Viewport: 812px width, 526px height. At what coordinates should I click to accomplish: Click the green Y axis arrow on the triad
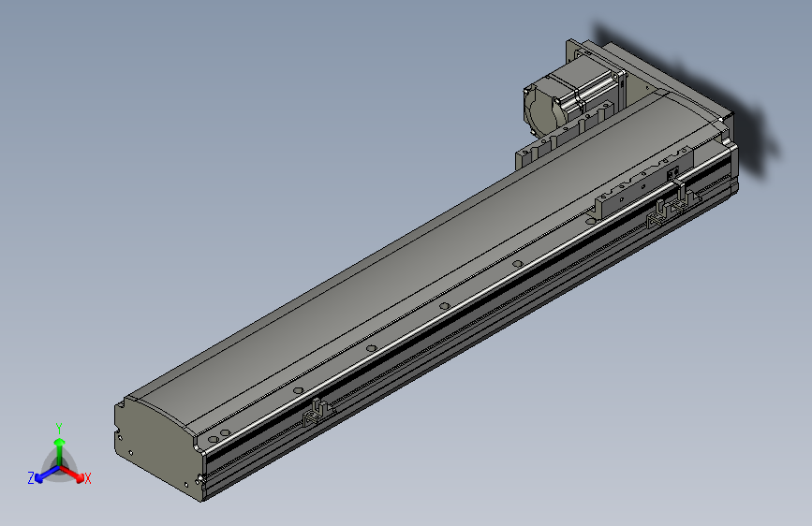click(x=60, y=451)
